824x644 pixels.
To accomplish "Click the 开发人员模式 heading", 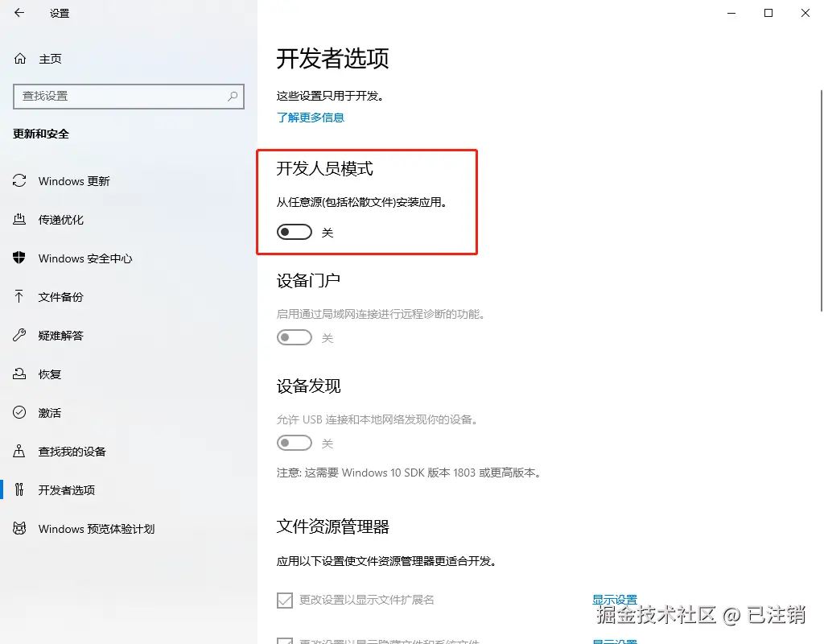I will (325, 169).
